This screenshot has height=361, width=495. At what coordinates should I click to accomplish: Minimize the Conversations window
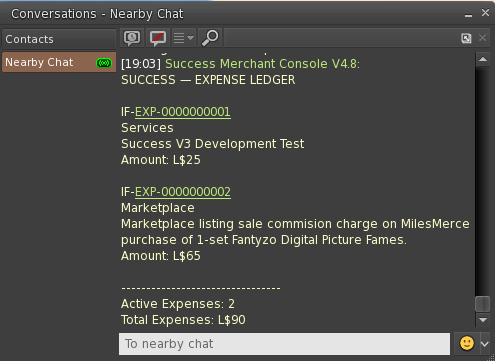click(468, 15)
